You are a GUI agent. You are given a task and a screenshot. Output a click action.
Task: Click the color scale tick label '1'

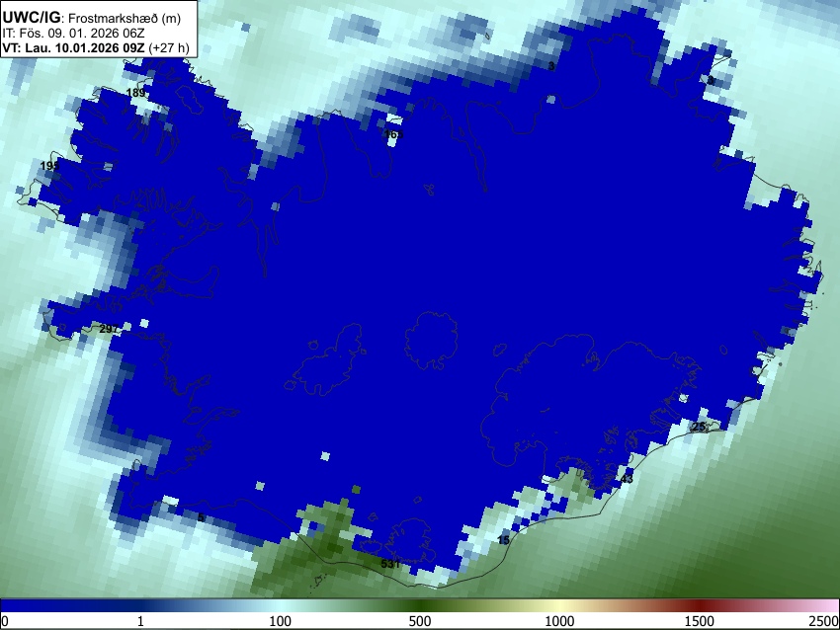point(140,621)
